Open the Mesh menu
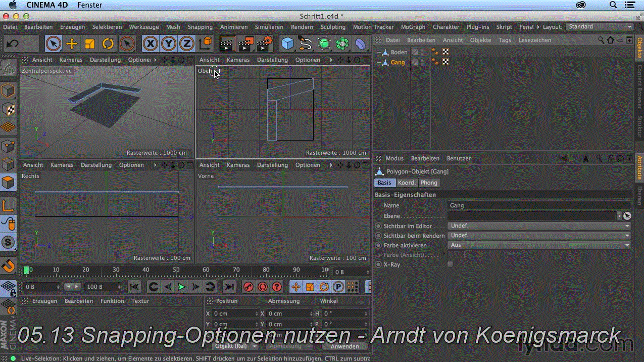Viewport: 644px width, 362px height. 173,27
